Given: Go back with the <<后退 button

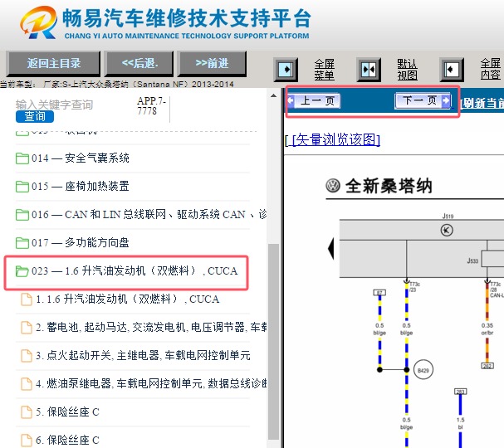Looking at the screenshot, I should tap(139, 63).
